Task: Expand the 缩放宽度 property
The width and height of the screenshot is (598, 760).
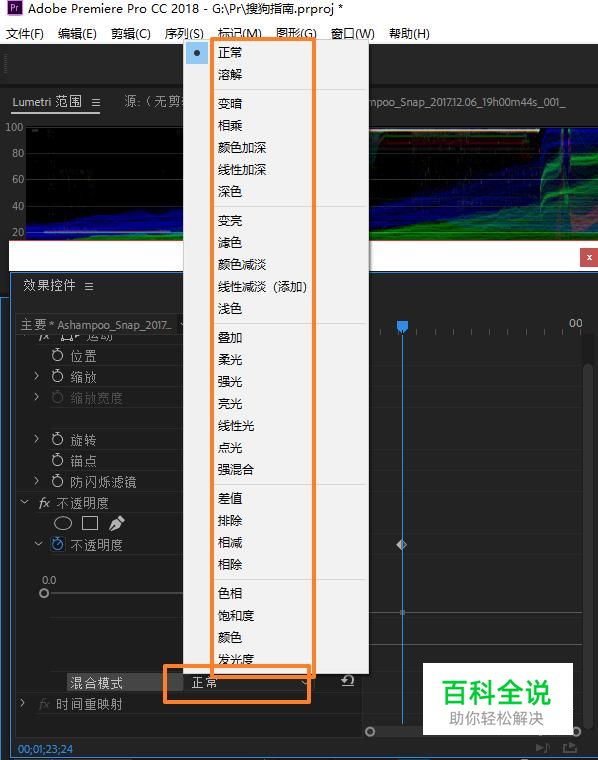Action: 36,396
